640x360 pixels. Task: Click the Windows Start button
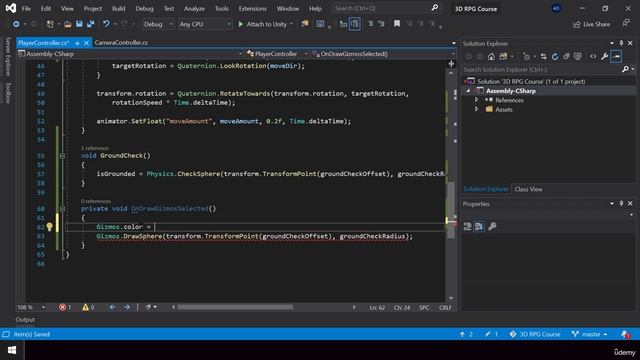pos(12,350)
